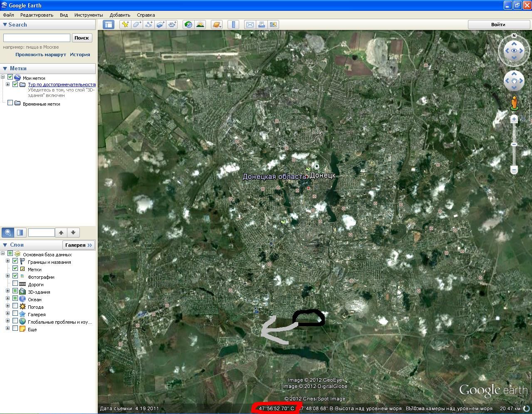Toggle the Метки layer checkbox
Viewport: 532px width, 414px height.
point(15,269)
